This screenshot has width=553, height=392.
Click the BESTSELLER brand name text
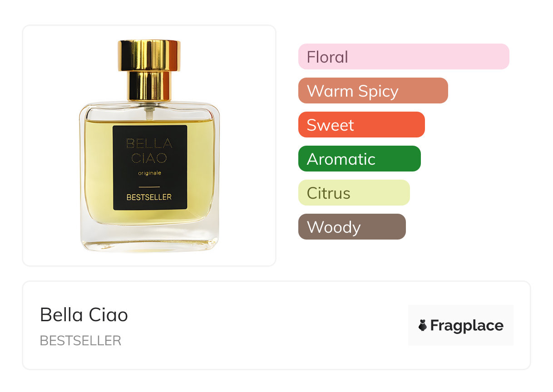(x=81, y=341)
